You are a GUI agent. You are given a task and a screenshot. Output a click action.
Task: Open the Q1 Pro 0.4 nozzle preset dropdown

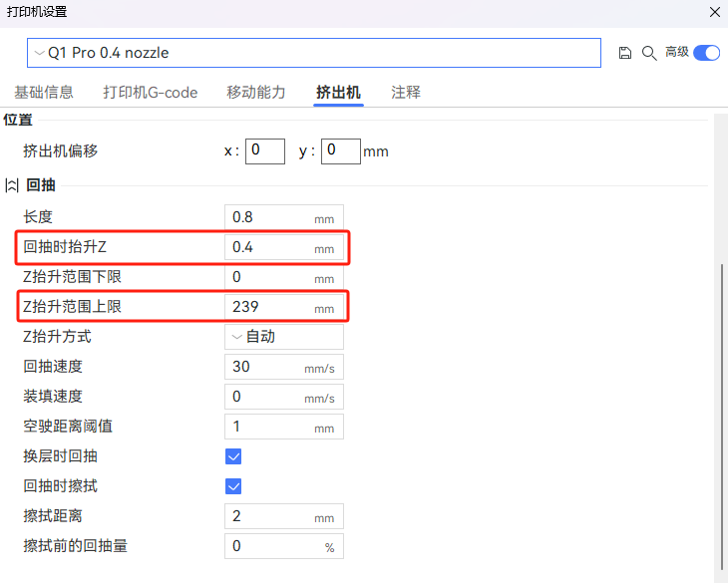(313, 53)
